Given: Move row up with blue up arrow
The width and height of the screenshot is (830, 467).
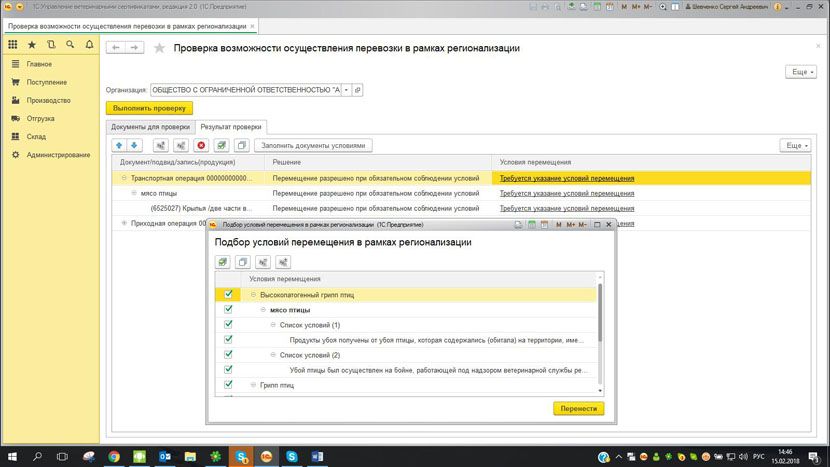Looking at the screenshot, I should tap(119, 145).
